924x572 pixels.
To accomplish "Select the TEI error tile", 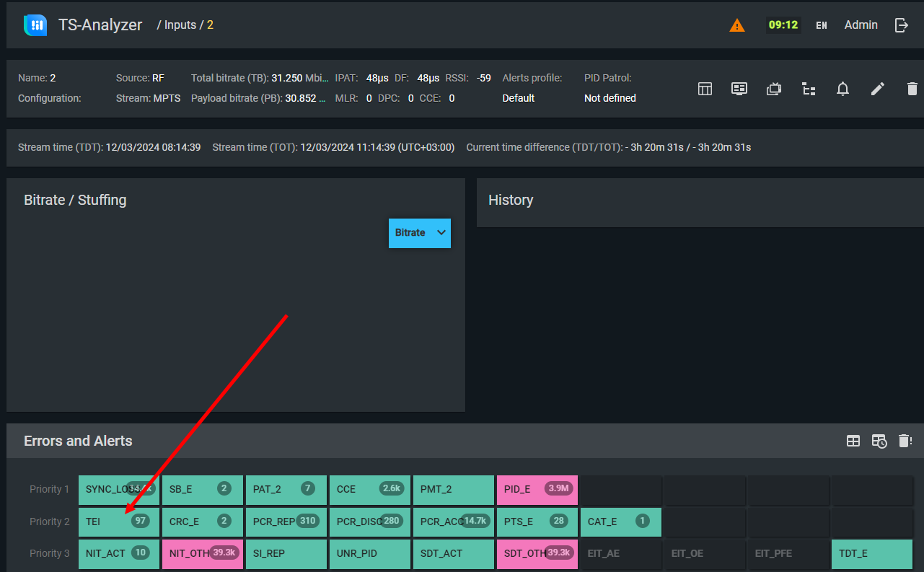I will (x=118, y=522).
